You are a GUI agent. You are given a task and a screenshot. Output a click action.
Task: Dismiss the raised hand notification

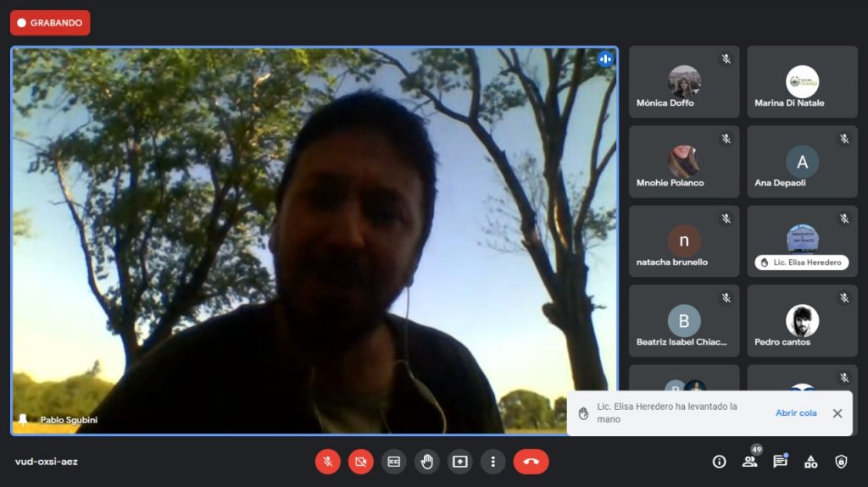point(837,413)
